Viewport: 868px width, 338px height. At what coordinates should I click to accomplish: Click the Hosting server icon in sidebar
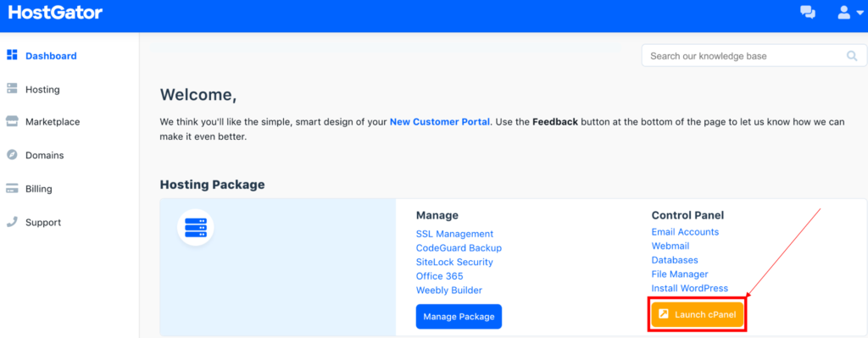coord(12,88)
